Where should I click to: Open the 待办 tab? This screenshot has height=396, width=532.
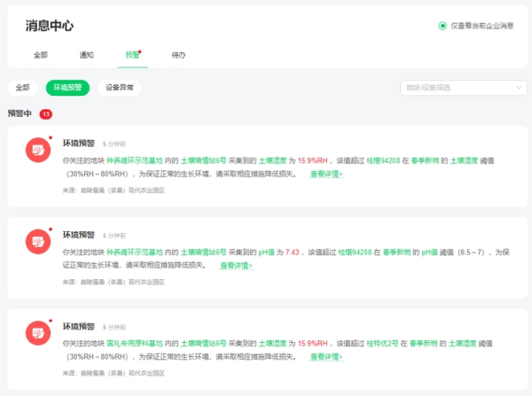click(178, 55)
